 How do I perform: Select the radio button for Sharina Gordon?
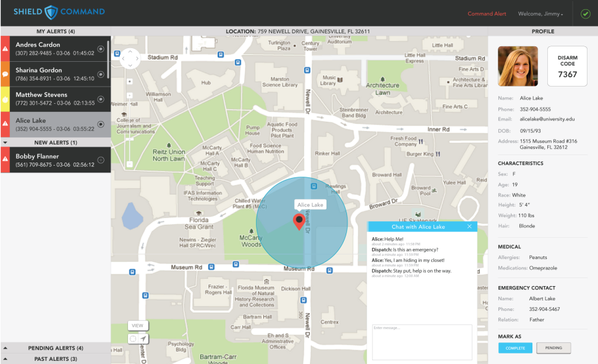coord(101,74)
